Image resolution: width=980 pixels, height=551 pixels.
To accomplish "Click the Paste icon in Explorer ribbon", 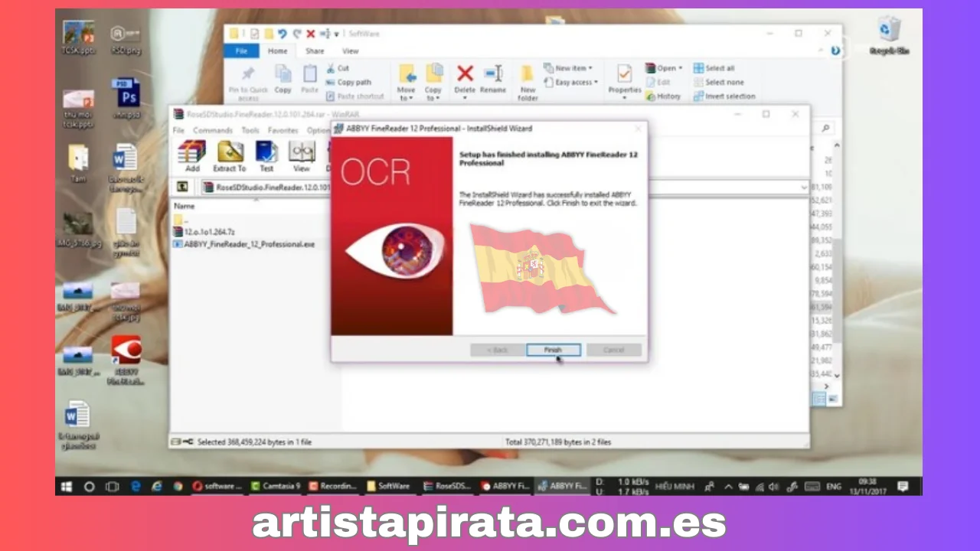I will pos(309,79).
